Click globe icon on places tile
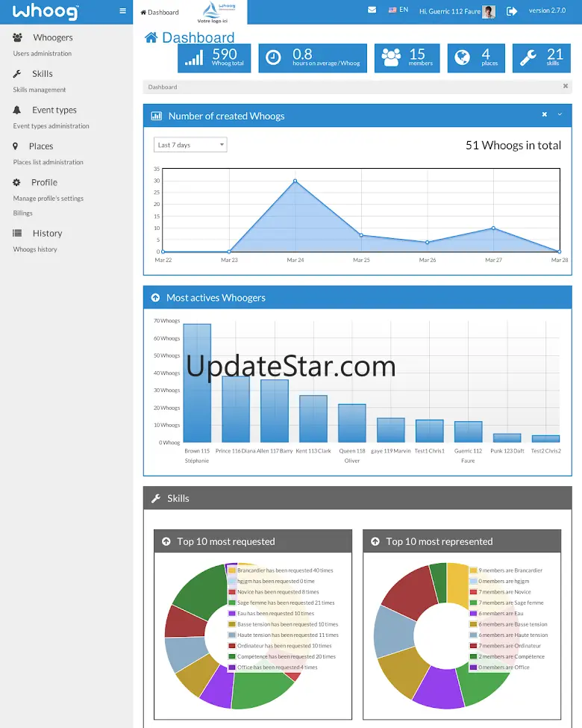This screenshot has width=582, height=728. click(x=462, y=57)
